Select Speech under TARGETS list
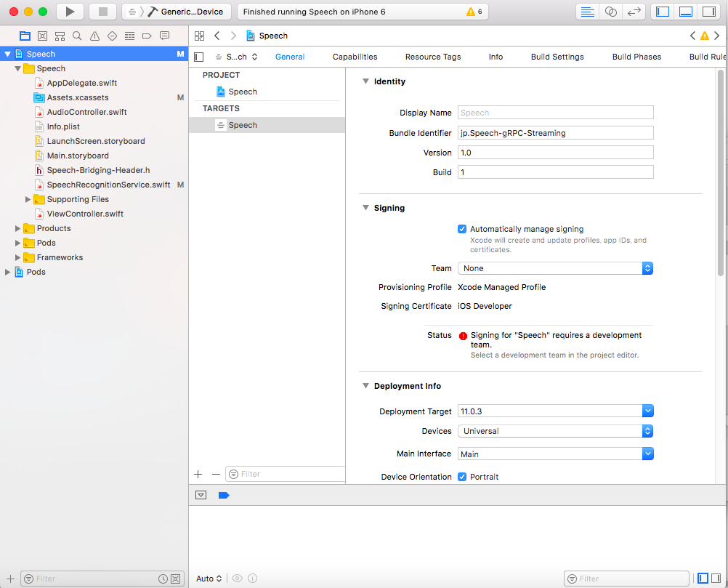Viewport: 728px width, 588px height. [x=267, y=125]
